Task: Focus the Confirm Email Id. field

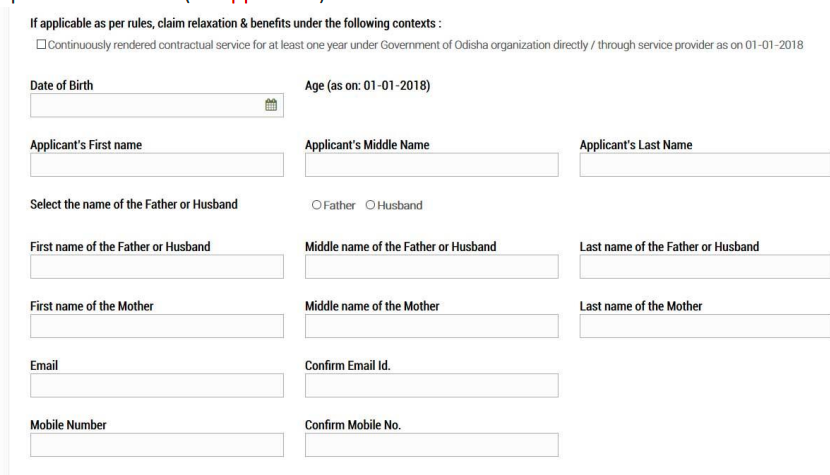Action: tap(431, 385)
